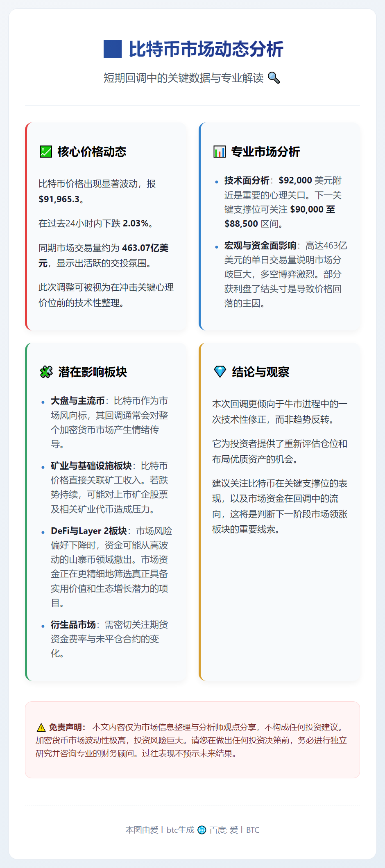Click the price value $91,965.3
This screenshot has height=868, width=385.
[59, 199]
